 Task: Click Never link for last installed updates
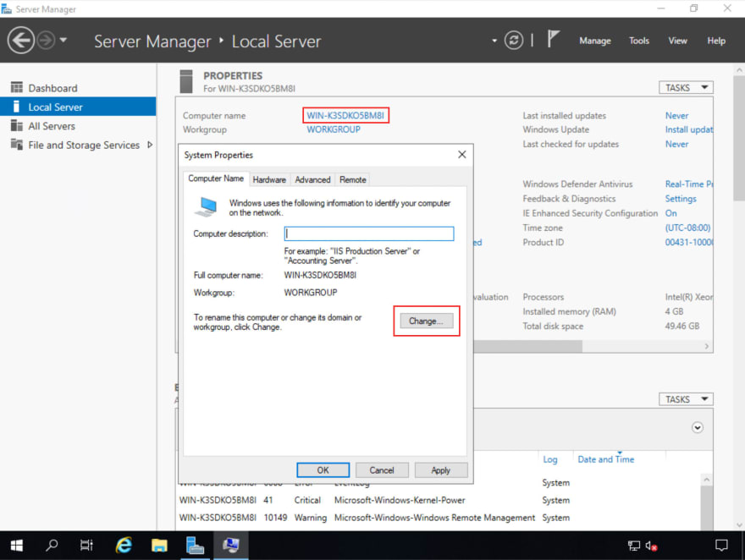pyautogui.click(x=676, y=116)
